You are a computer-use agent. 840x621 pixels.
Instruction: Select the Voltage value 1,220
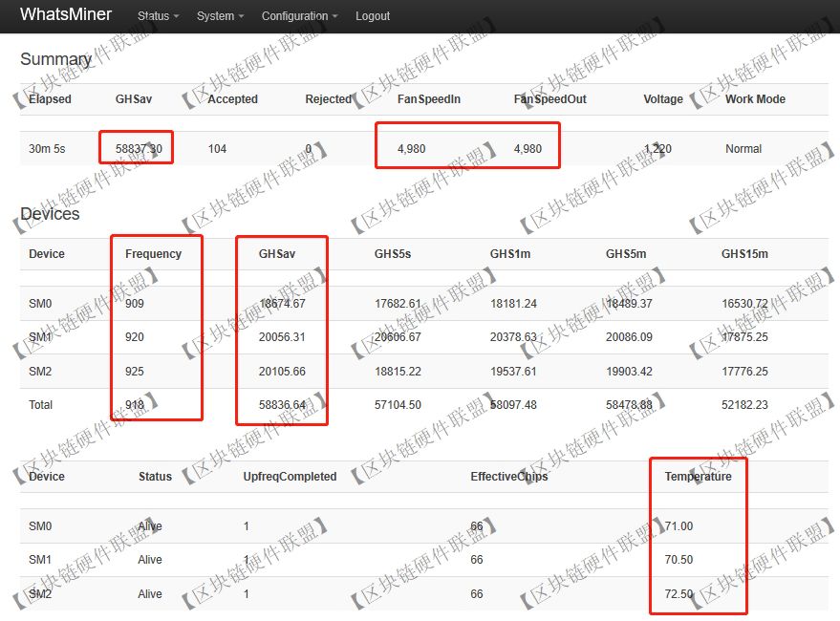click(657, 149)
